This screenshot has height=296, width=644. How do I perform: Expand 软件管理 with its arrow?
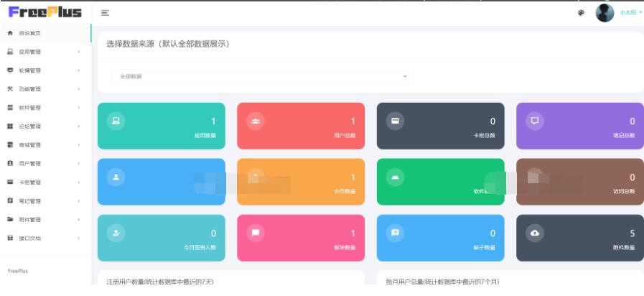pos(78,108)
